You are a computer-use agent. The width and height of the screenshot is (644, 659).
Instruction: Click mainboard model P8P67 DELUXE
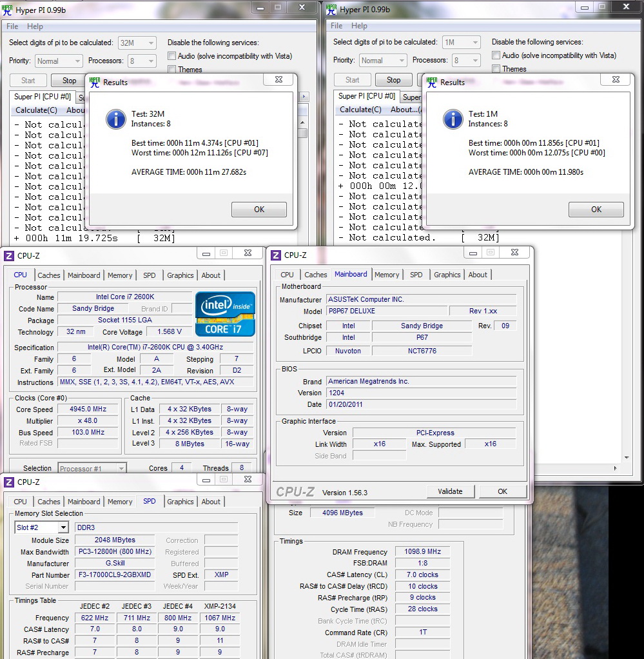tap(387, 311)
